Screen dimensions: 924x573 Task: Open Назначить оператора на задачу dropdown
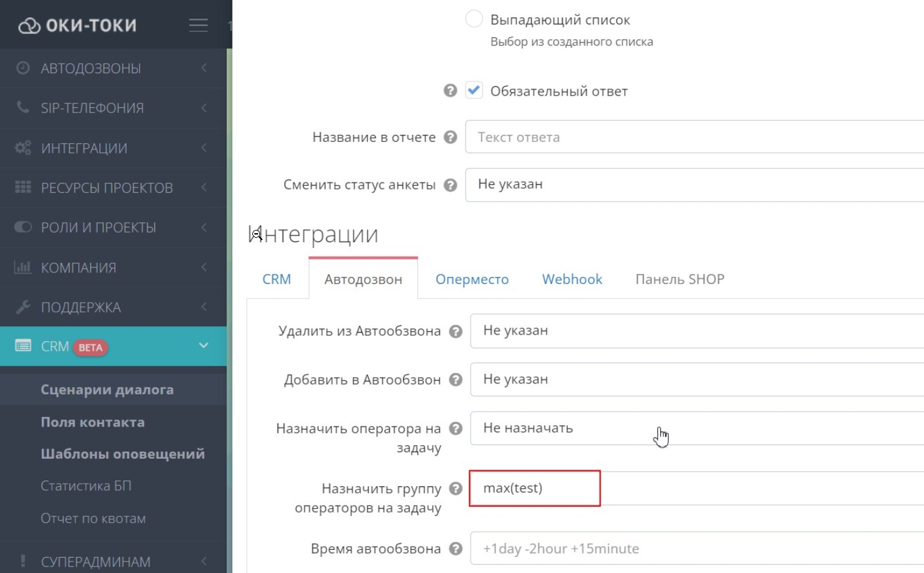pos(697,428)
